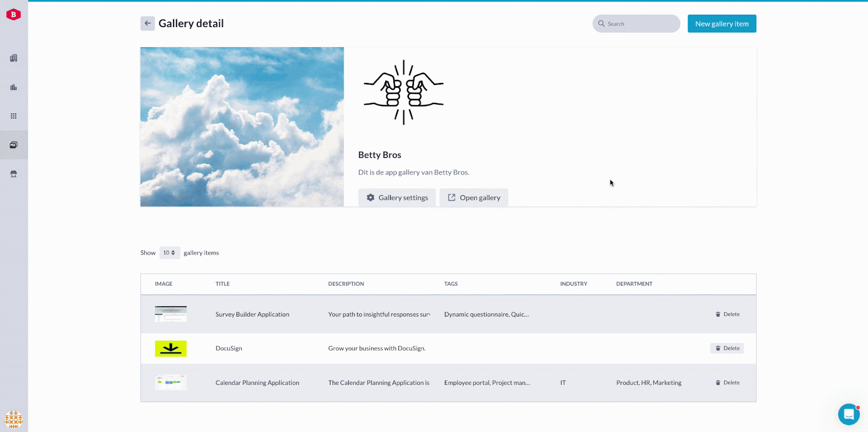Select the gallery icon in sidebar
Viewport: 868px width, 432px height.
(x=14, y=145)
